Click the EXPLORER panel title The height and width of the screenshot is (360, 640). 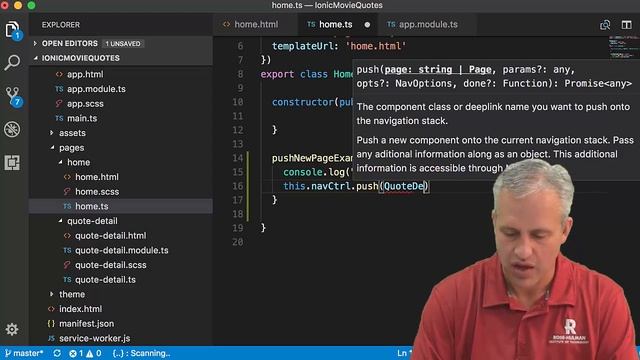[61, 25]
